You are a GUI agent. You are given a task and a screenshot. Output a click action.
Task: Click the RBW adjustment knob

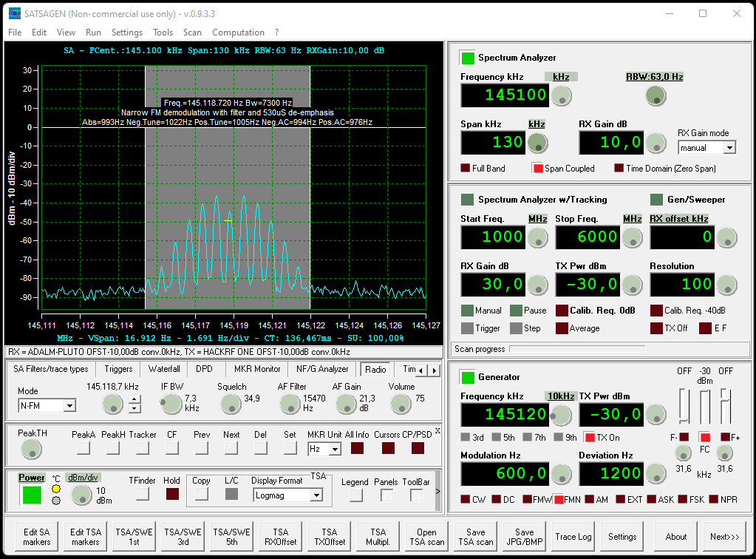point(655,96)
